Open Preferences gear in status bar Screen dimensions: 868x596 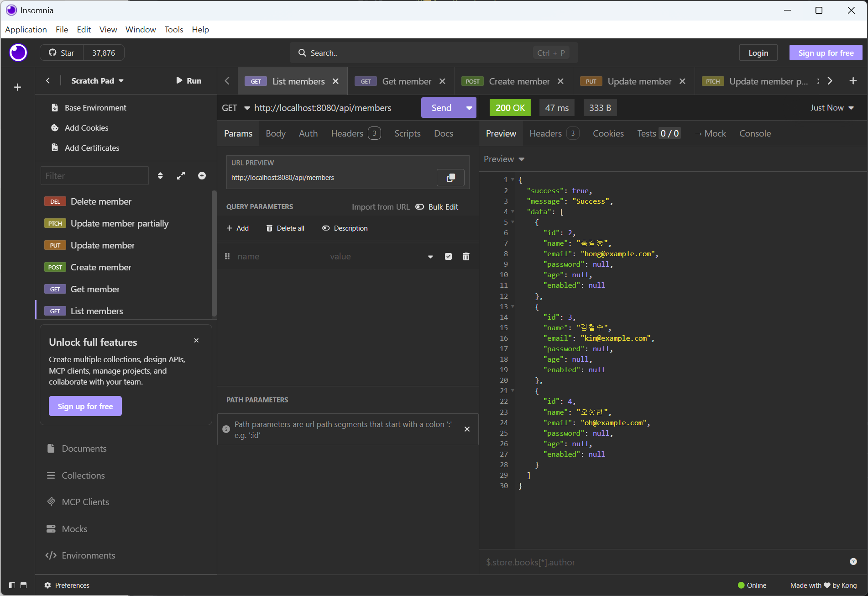click(x=47, y=585)
